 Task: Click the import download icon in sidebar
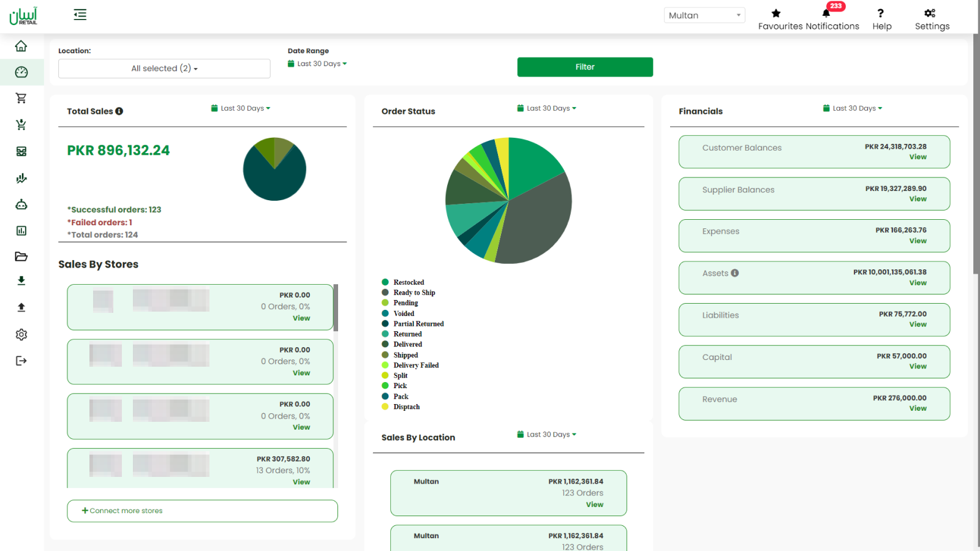pyautogui.click(x=21, y=280)
